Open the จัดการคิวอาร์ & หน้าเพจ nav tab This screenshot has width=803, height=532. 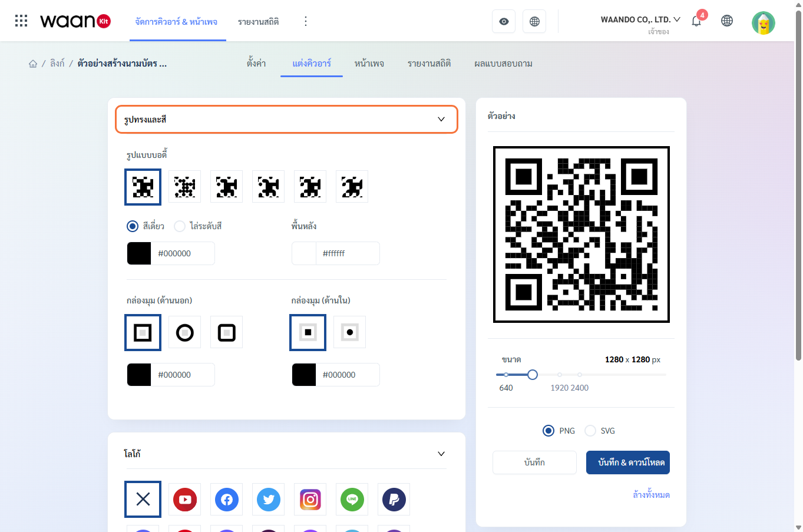click(x=176, y=22)
